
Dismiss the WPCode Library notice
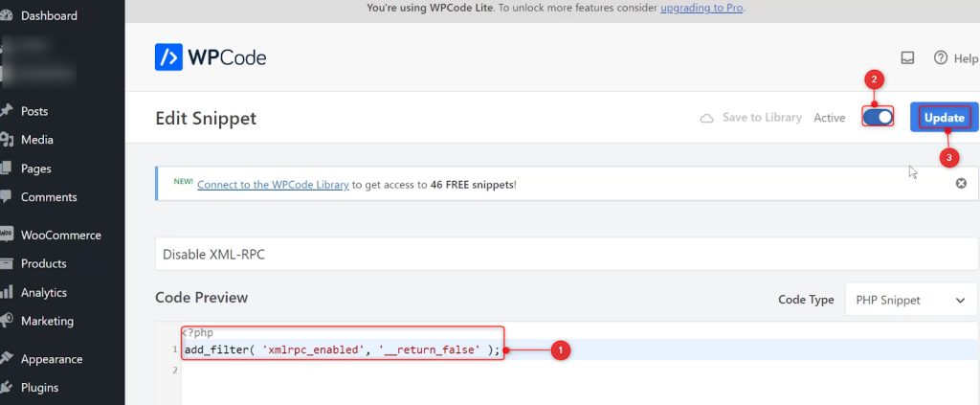pos(961,184)
